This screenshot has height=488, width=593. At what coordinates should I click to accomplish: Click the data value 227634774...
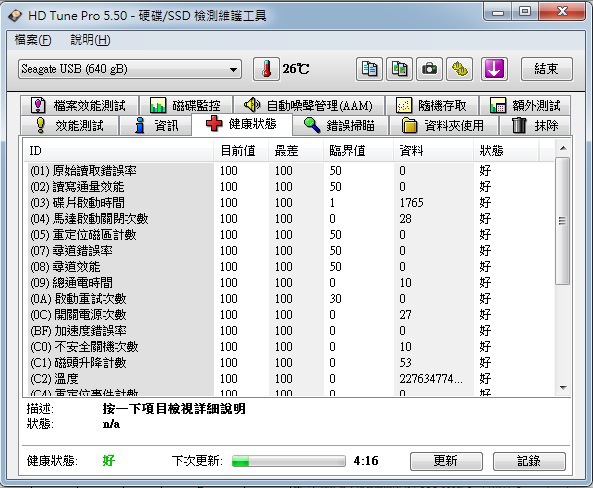[431, 379]
